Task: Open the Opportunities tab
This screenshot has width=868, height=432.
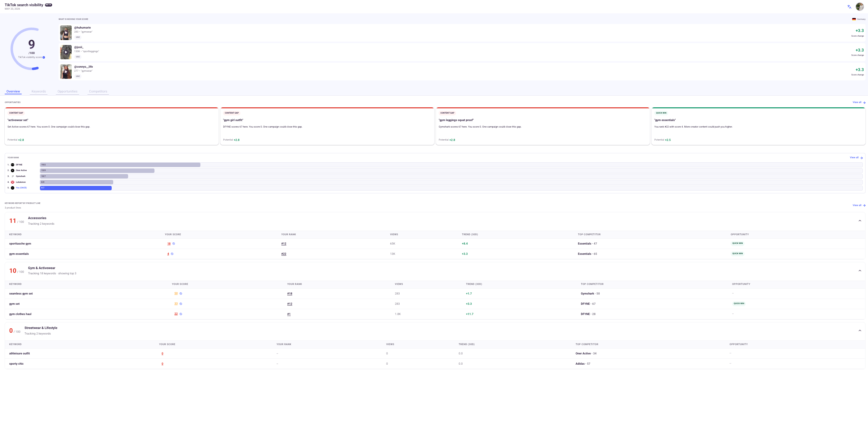Action: pyautogui.click(x=67, y=91)
